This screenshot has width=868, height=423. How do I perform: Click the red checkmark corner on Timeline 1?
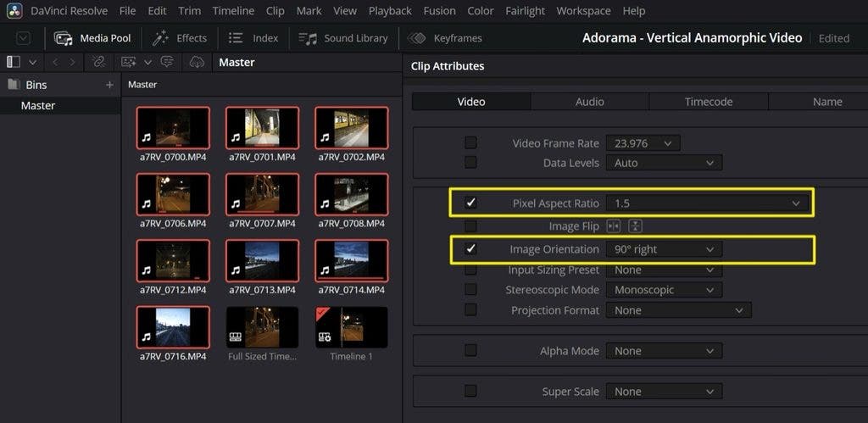click(x=321, y=314)
